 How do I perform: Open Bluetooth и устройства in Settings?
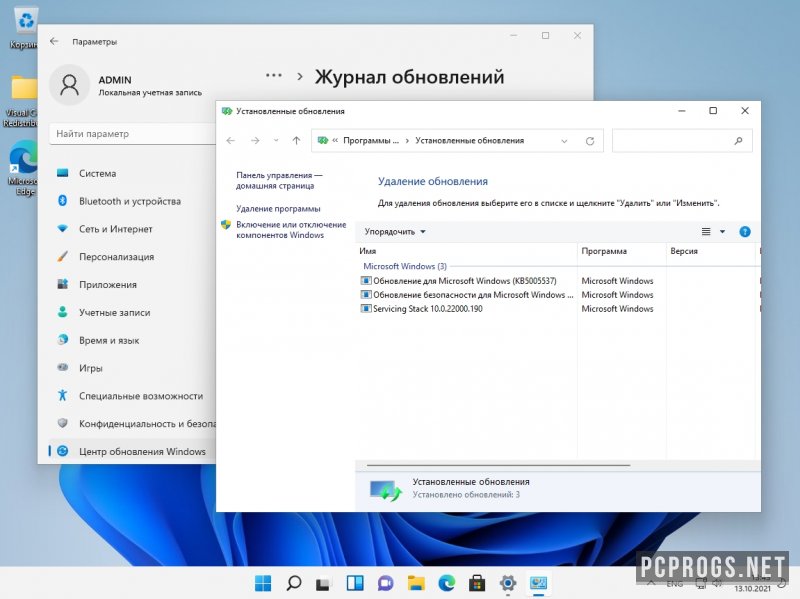pos(132,202)
